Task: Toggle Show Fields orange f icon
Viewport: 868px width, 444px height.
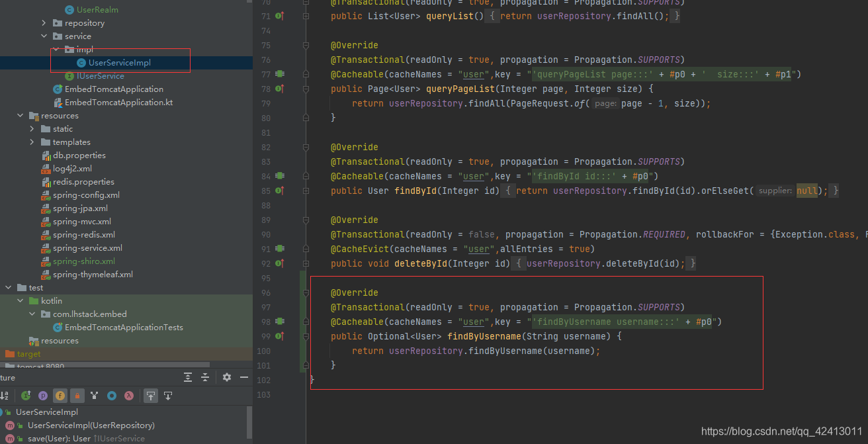Action: click(x=60, y=396)
